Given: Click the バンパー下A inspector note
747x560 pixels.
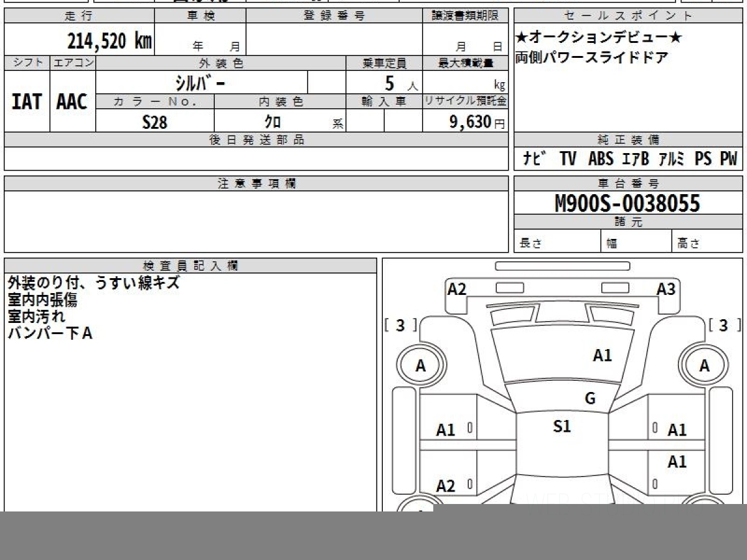Looking at the screenshot, I should pyautogui.click(x=50, y=334).
